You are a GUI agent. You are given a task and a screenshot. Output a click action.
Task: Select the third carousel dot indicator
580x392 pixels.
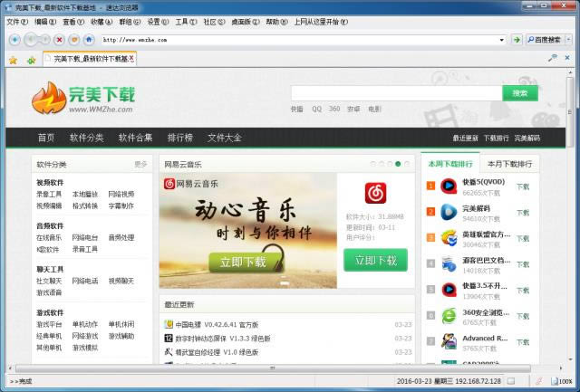[x=390, y=164]
